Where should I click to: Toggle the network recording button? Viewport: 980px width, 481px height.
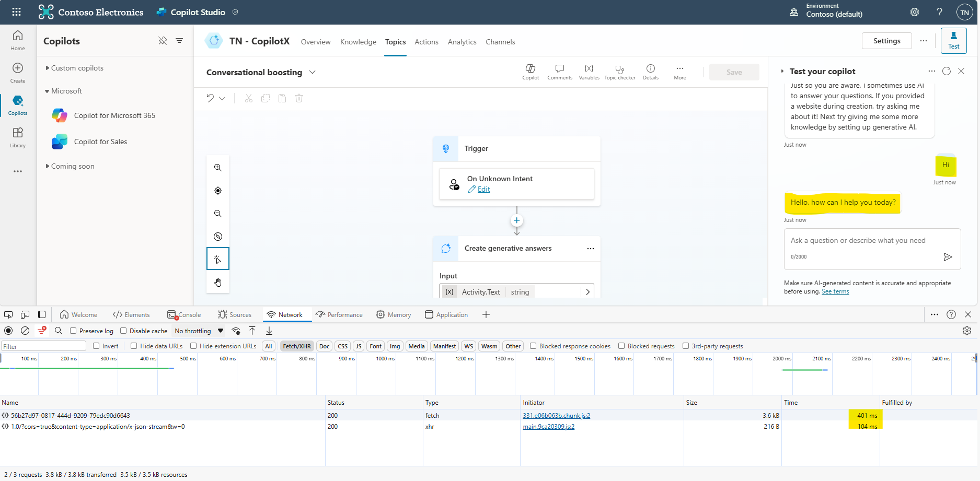[x=8, y=331]
